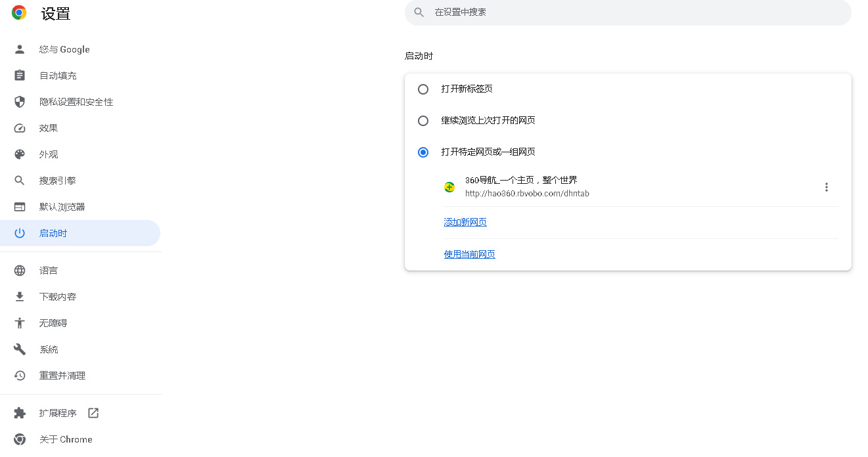Open 默认浏览器 settings
This screenshot has height=457, width=868.
click(80, 207)
